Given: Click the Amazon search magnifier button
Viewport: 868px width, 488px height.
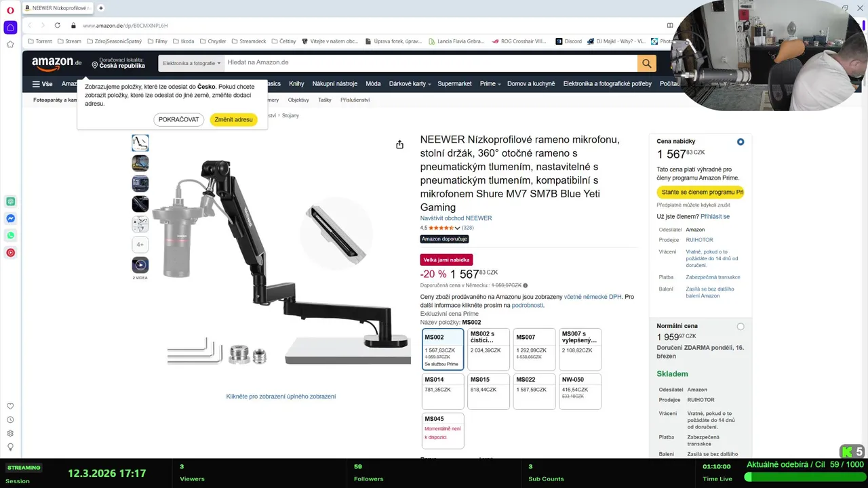Looking at the screenshot, I should (646, 63).
